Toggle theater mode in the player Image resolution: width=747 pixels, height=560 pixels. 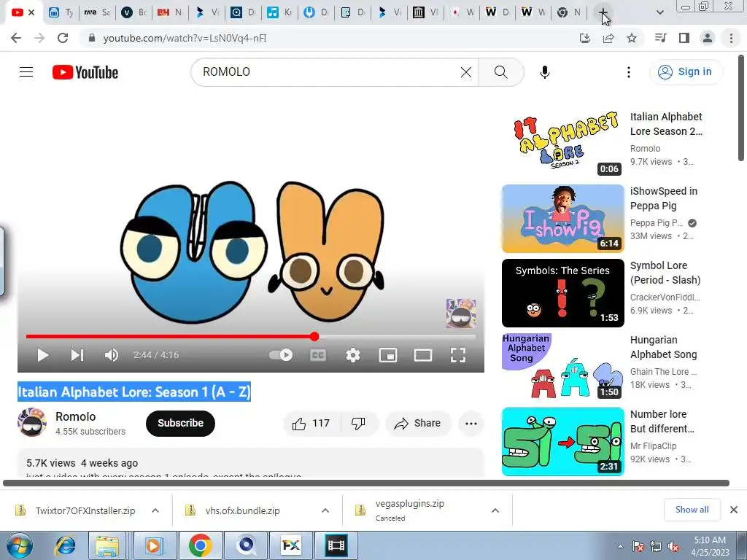click(x=423, y=355)
